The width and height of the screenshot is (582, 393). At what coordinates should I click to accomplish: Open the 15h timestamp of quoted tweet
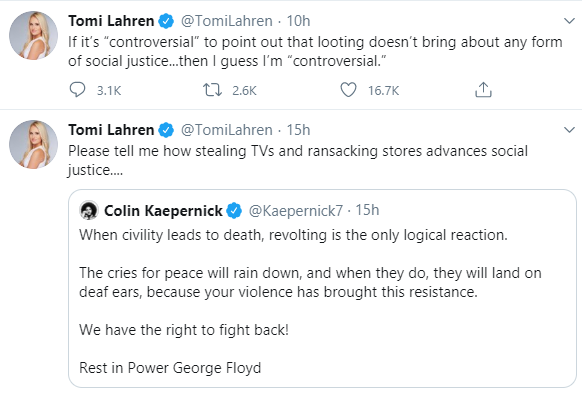tap(367, 210)
